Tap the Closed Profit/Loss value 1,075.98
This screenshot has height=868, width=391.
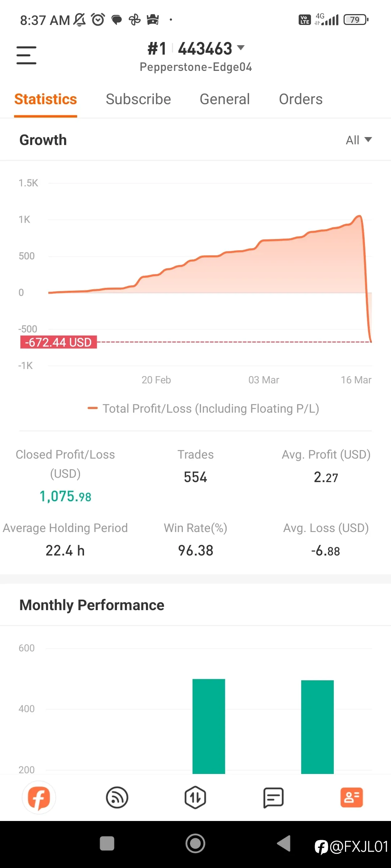click(65, 497)
